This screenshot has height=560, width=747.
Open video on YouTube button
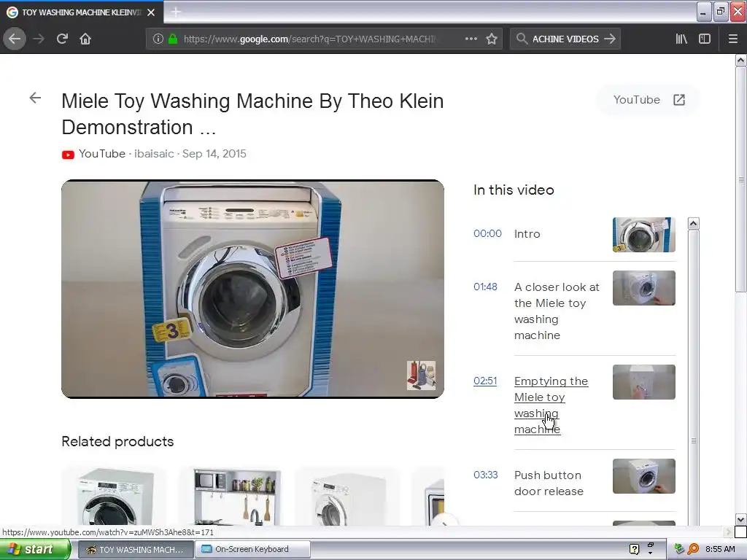coord(648,99)
